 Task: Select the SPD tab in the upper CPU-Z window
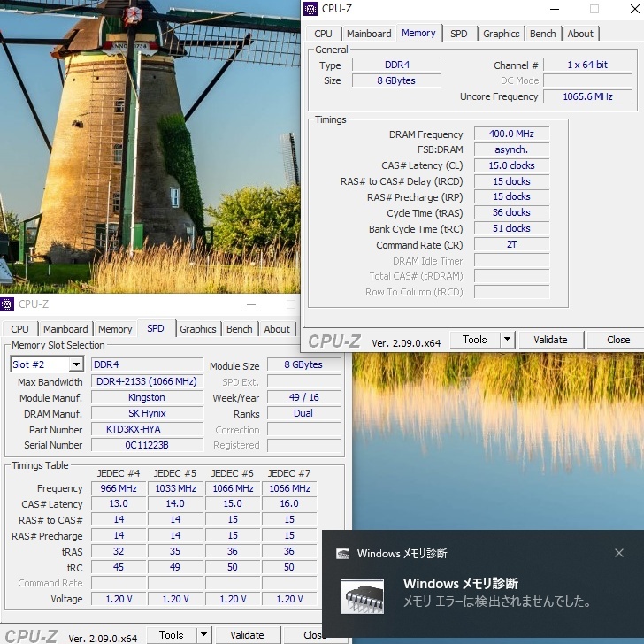[458, 34]
